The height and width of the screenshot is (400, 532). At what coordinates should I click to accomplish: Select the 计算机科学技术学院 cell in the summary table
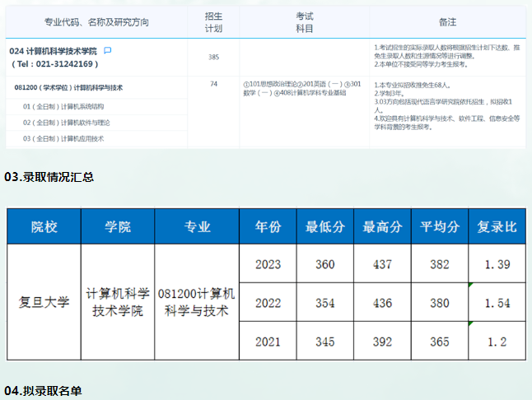tap(118, 302)
